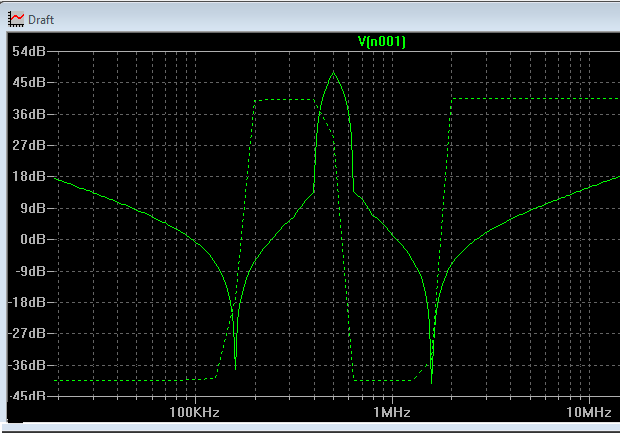Click the 54dB label on vertical axis
Viewport: 621px width, 434px height.
click(28, 51)
